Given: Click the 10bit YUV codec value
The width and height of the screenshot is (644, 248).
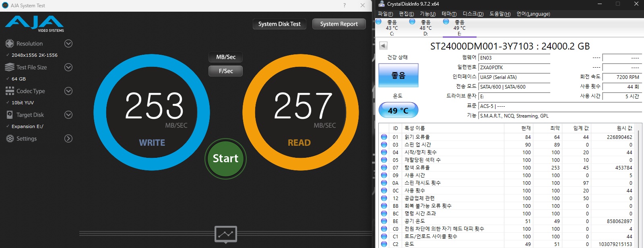Looking at the screenshot, I should [x=23, y=103].
